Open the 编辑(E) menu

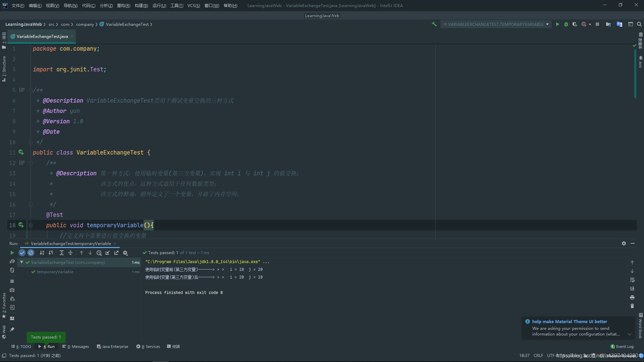pos(35,5)
